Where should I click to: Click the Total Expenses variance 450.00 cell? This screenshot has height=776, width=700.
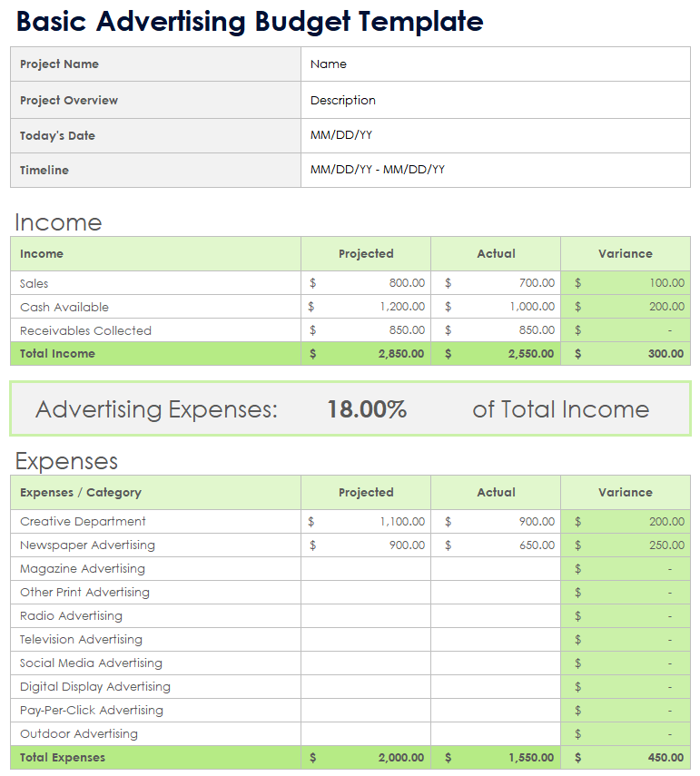coord(626,758)
